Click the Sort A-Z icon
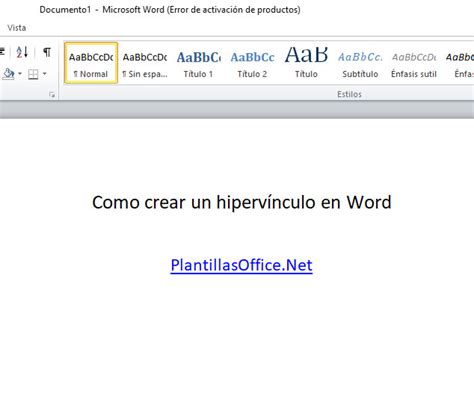Image resolution: width=474 pixels, height=414 pixels. (22, 52)
